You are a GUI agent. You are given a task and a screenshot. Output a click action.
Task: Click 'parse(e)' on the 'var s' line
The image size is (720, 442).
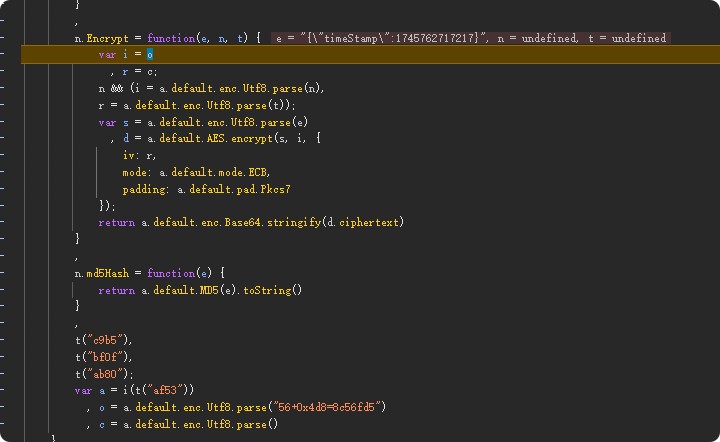click(x=284, y=123)
